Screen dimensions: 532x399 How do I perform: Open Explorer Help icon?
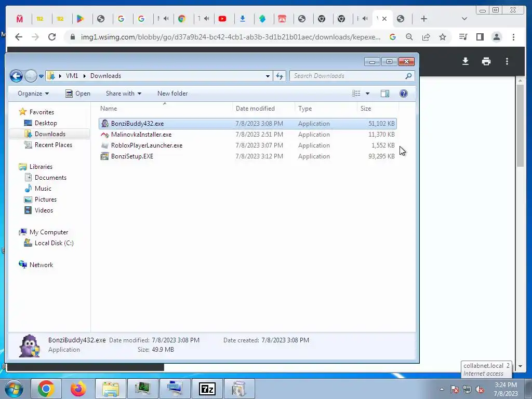[x=403, y=94]
